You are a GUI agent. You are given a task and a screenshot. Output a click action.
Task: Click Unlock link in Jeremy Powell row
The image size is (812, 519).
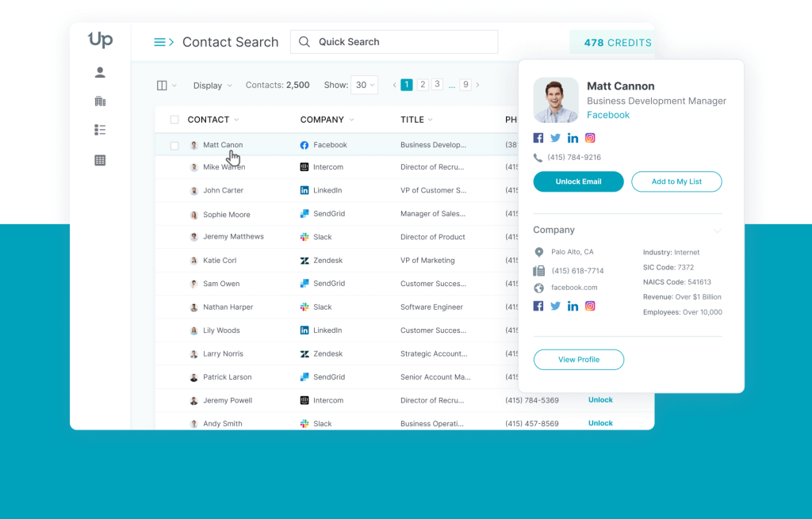[x=600, y=400]
